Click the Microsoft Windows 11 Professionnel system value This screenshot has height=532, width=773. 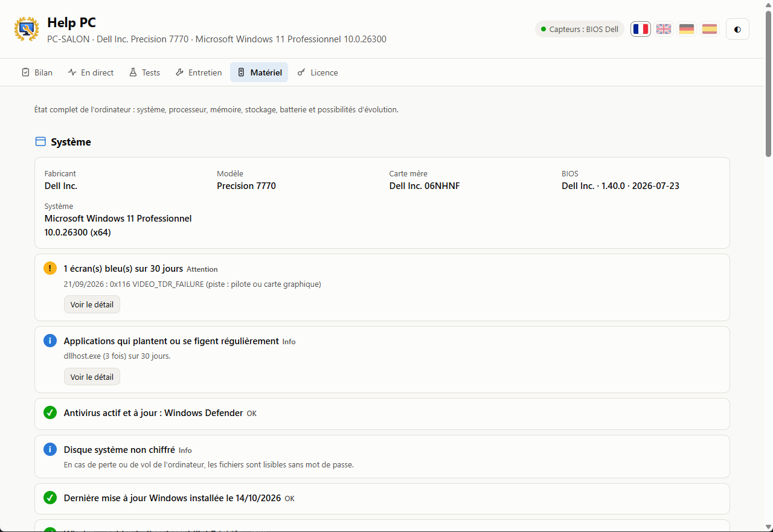pyautogui.click(x=118, y=225)
